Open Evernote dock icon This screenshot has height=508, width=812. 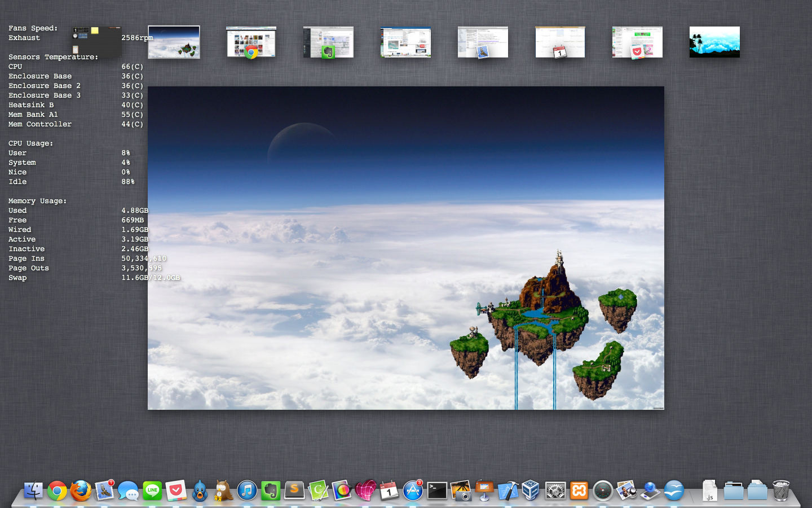[x=271, y=491]
